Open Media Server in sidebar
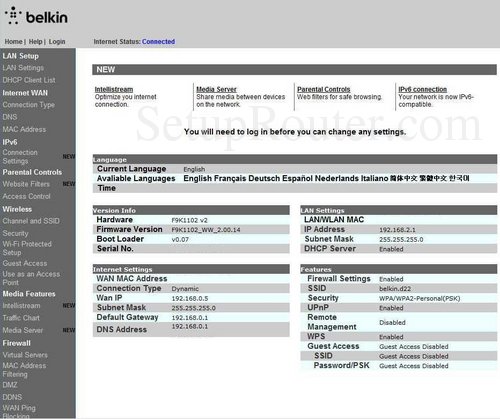500x419 pixels. click(x=23, y=330)
